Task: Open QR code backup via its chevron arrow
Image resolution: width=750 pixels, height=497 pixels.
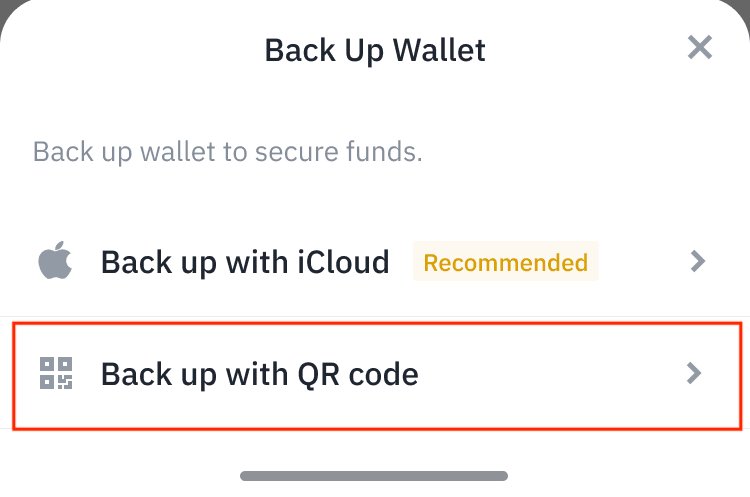Action: 694,374
